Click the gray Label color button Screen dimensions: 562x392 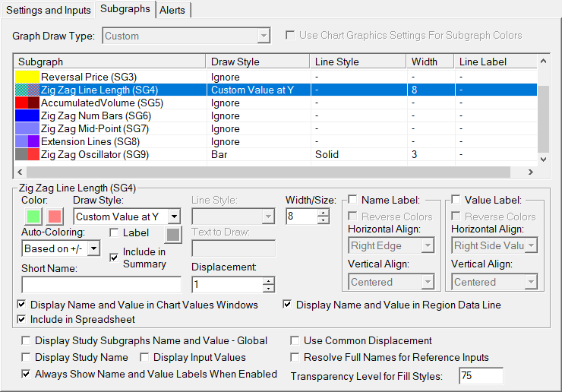173,234
